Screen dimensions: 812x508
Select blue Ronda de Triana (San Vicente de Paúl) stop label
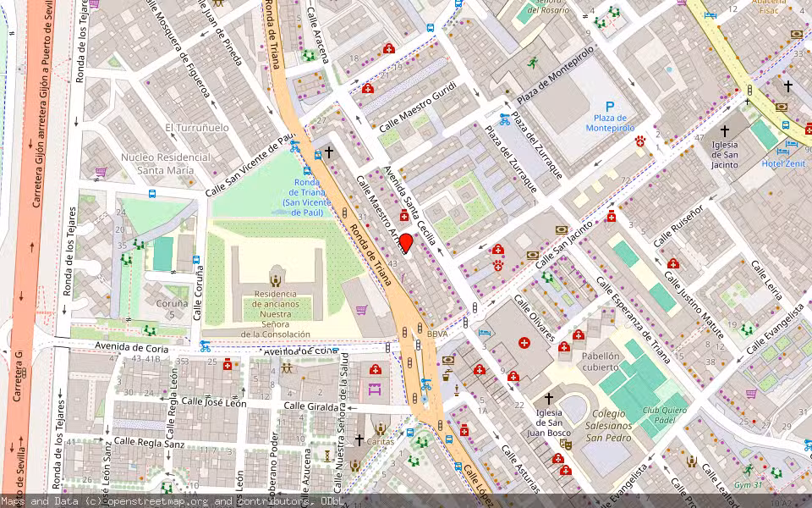tap(306, 197)
